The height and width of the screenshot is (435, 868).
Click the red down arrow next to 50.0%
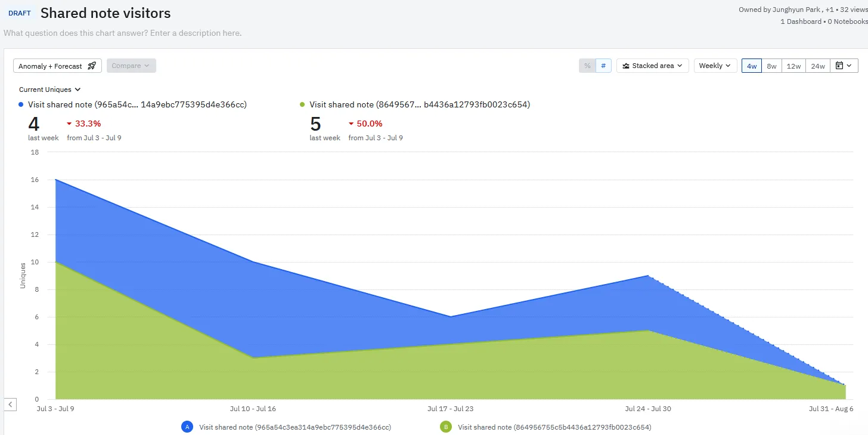click(351, 124)
